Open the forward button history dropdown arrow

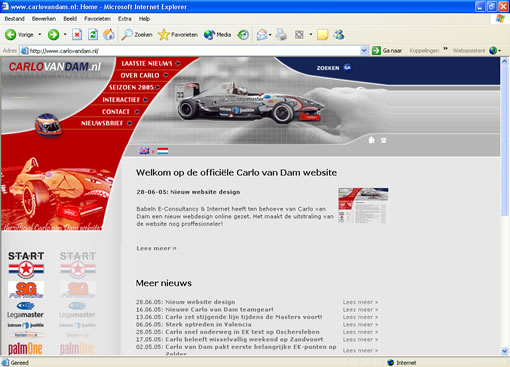click(65, 34)
